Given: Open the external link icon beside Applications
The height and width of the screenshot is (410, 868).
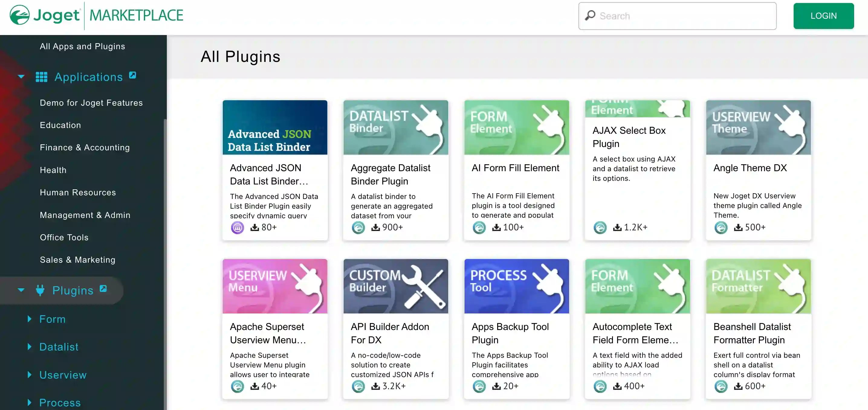Looking at the screenshot, I should click(x=133, y=75).
